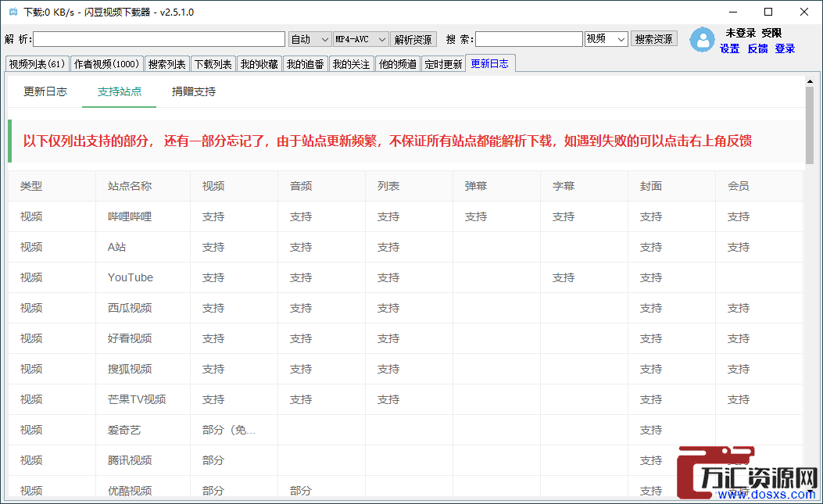Screen dimensions: 823x504
Task: Switch to the 搜索列表 tab
Action: click(x=167, y=64)
